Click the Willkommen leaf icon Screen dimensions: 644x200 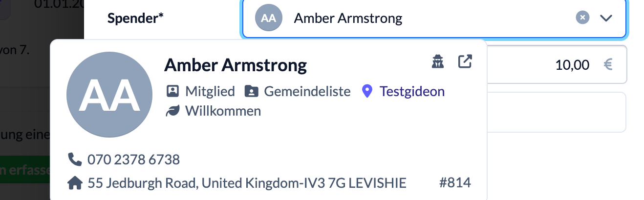pyautogui.click(x=172, y=111)
